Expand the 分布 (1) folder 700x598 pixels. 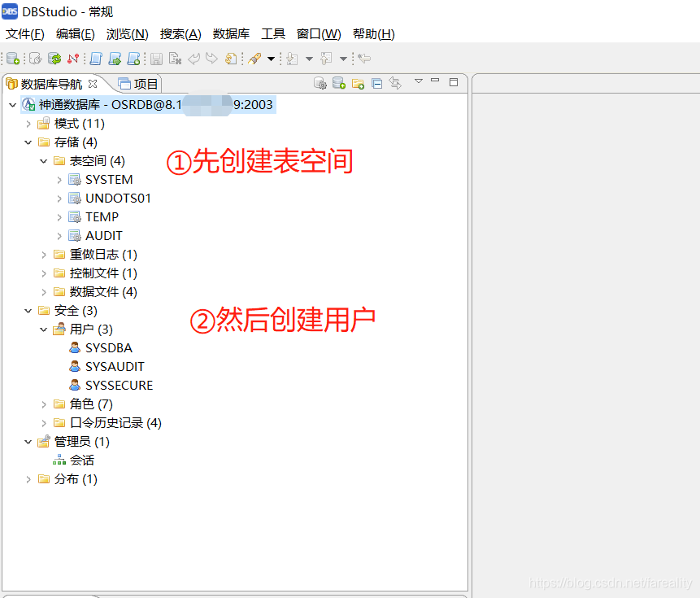coord(28,480)
